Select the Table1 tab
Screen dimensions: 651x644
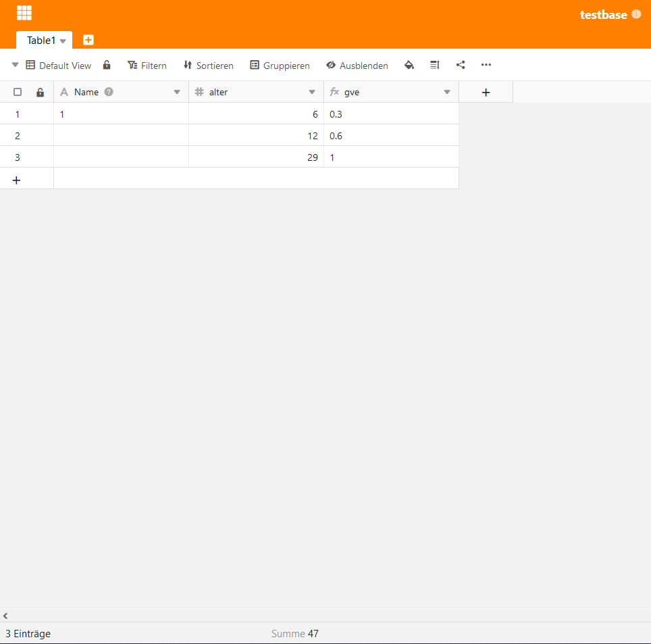[x=41, y=41]
